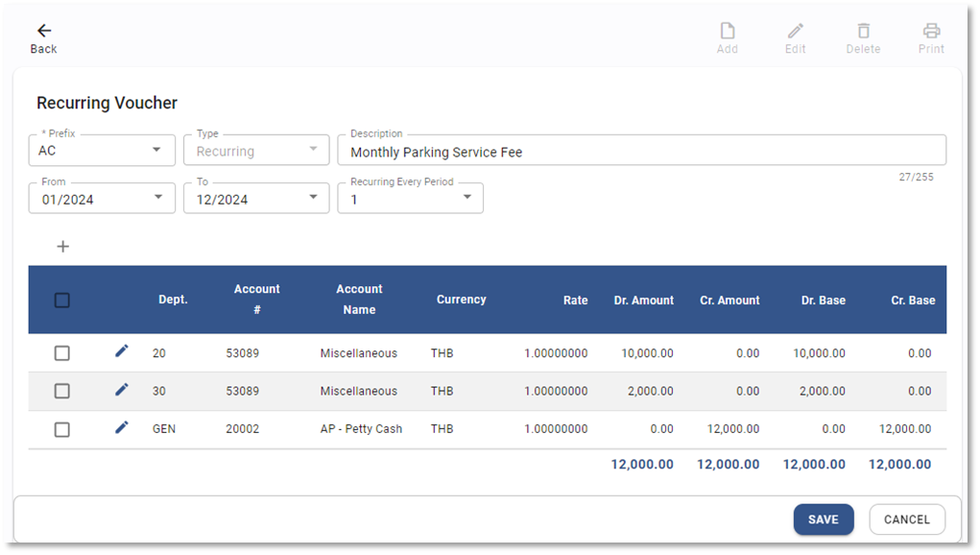
Task: Tick the Dept. 30 row checkbox
Action: tap(62, 391)
